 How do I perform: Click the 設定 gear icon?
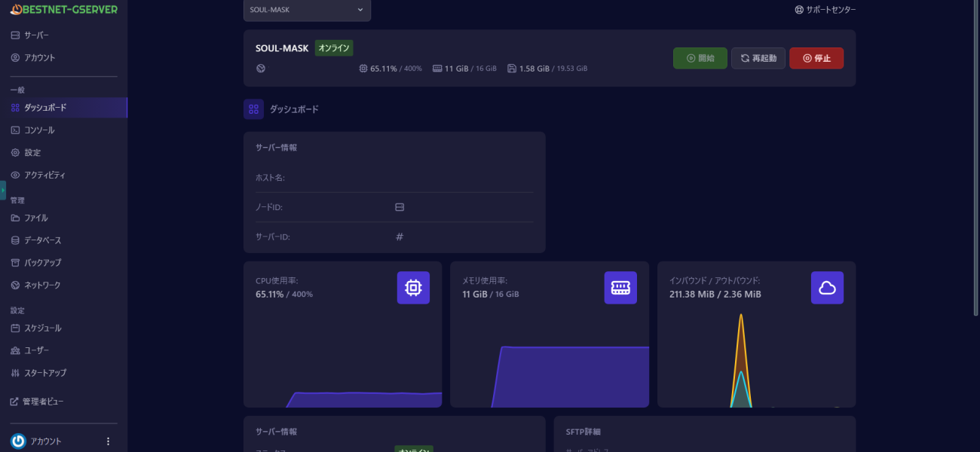tap(15, 153)
